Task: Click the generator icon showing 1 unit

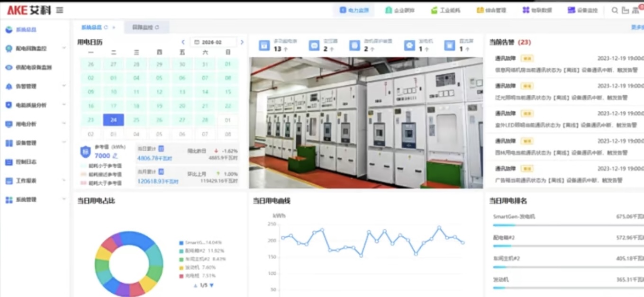Action: 409,45
